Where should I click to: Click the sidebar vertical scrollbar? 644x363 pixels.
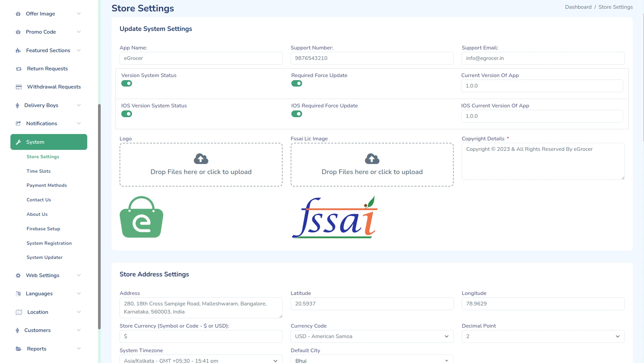pyautogui.click(x=99, y=217)
